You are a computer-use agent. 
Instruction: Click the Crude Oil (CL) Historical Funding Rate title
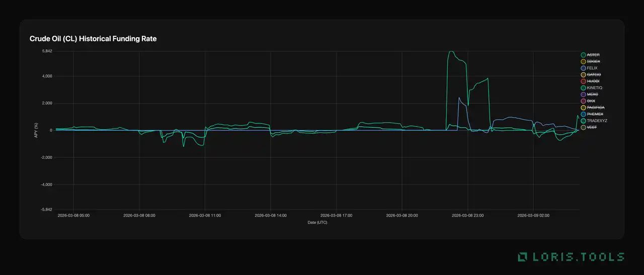(93, 39)
